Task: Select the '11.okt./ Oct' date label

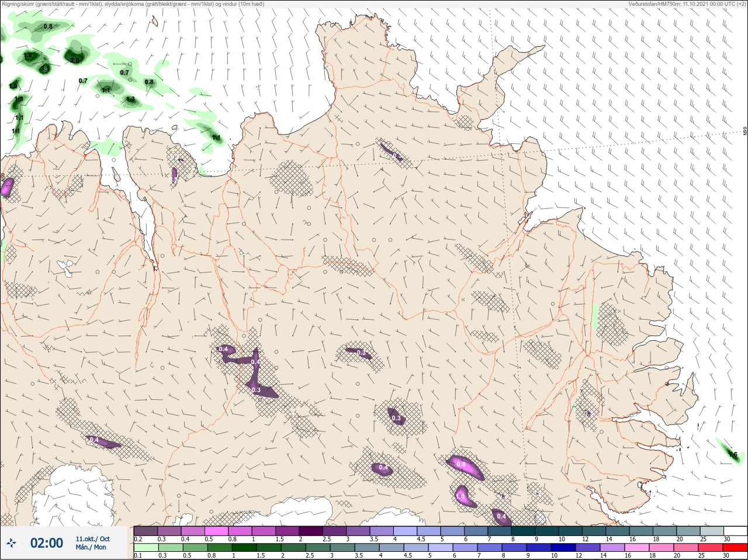Action: tap(92, 539)
